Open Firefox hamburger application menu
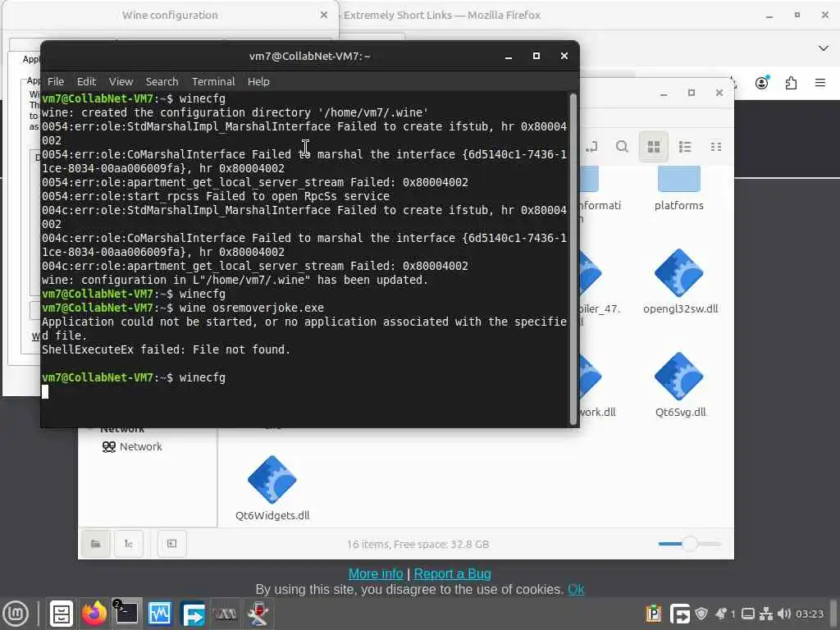The height and width of the screenshot is (630, 840). coord(820,83)
